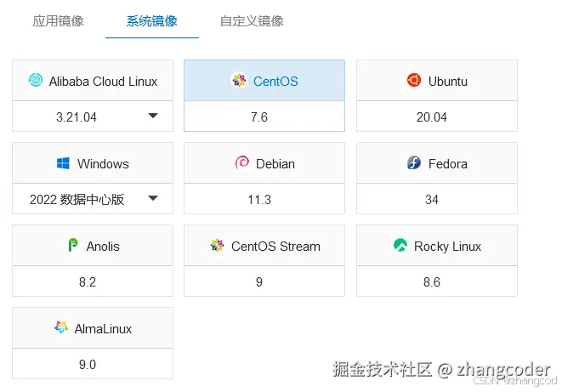
Task: Click the Rocky Linux logo icon
Action: [x=400, y=246]
